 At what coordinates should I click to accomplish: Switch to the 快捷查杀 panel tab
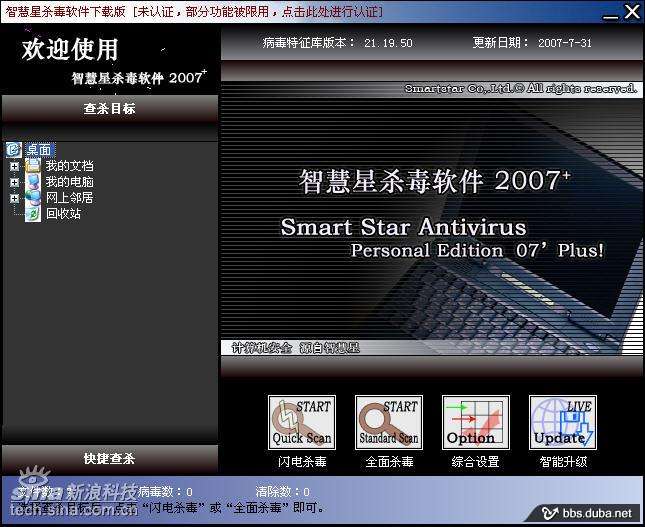[x=109, y=459]
